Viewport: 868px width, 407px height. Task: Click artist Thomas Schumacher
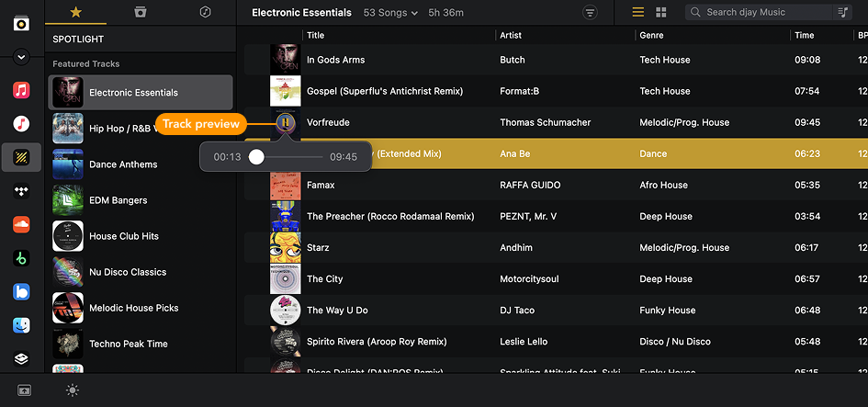pyautogui.click(x=545, y=122)
